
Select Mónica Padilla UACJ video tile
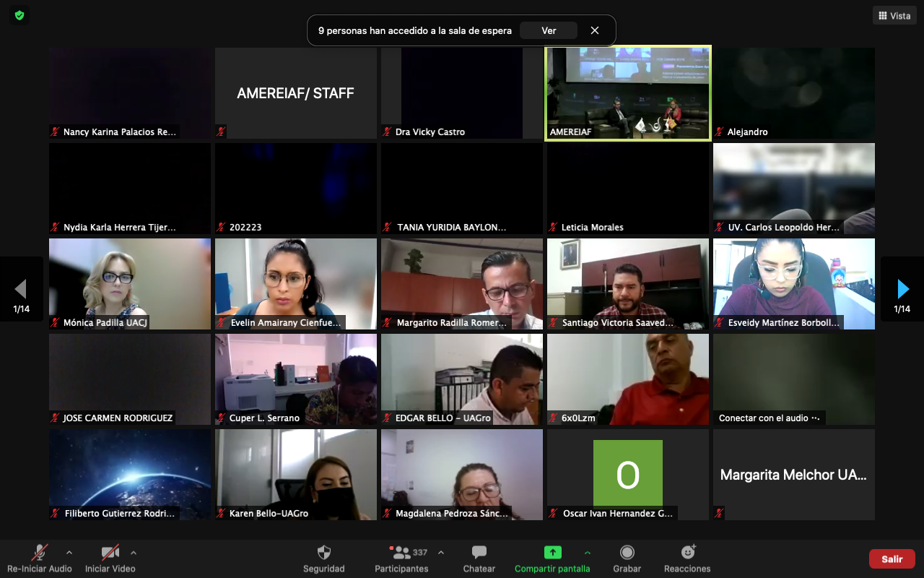point(130,284)
